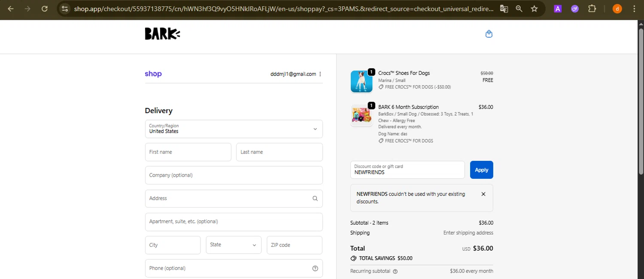Viewport: 644px width, 279px height.
Task: Focus the ZIP code field
Action: point(295,245)
